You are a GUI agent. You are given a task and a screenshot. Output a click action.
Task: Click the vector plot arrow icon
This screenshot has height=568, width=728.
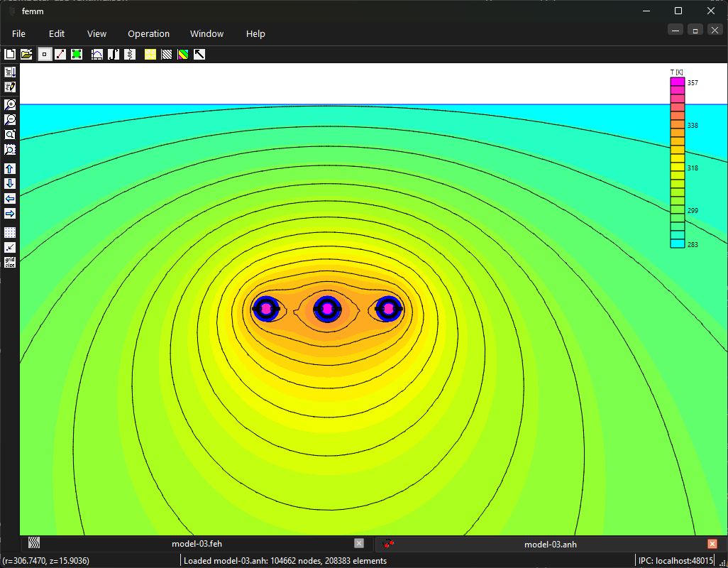[199, 55]
